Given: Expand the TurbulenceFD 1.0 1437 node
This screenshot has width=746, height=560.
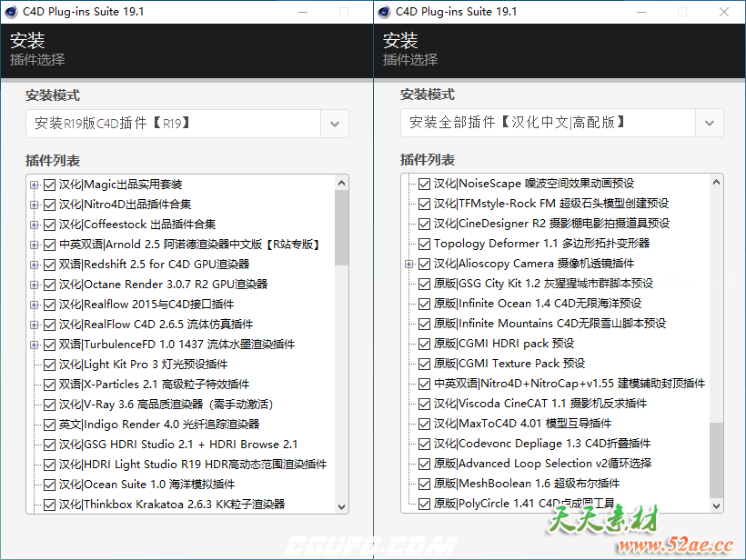Looking at the screenshot, I should [35, 345].
